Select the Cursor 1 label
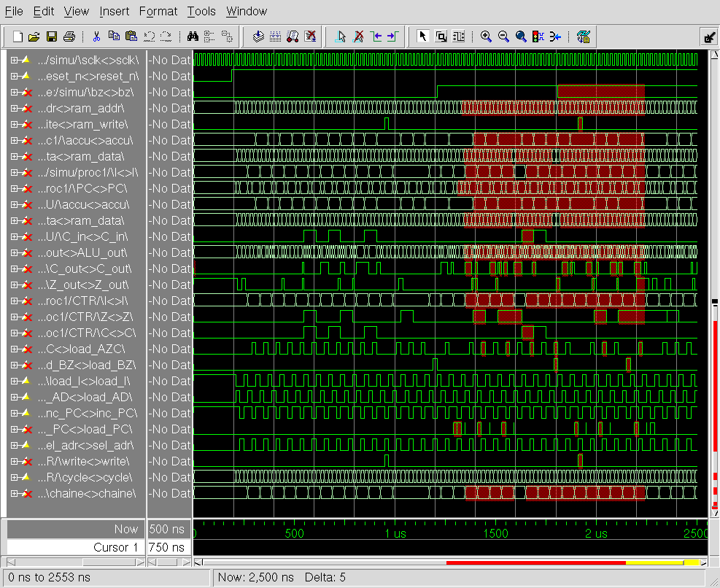 (x=115, y=547)
